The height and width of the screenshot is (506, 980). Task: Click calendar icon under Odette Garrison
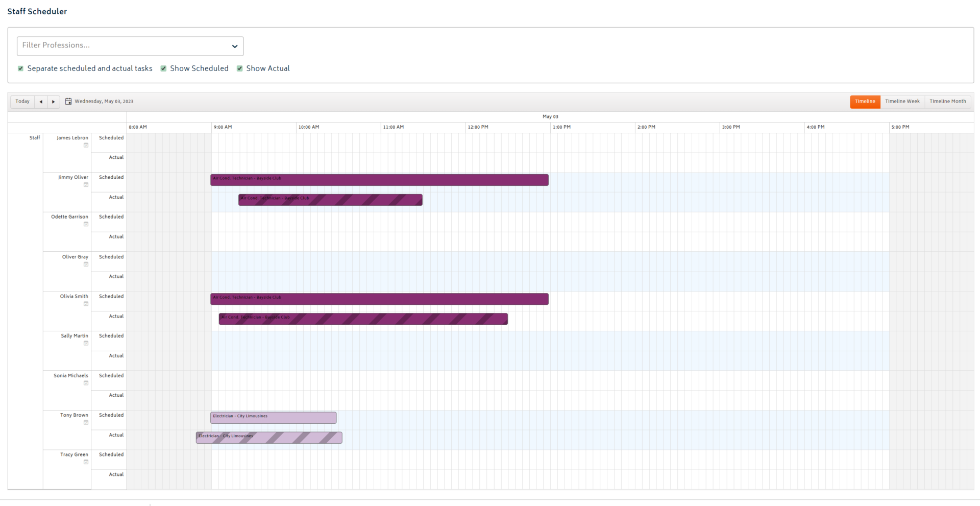point(86,224)
